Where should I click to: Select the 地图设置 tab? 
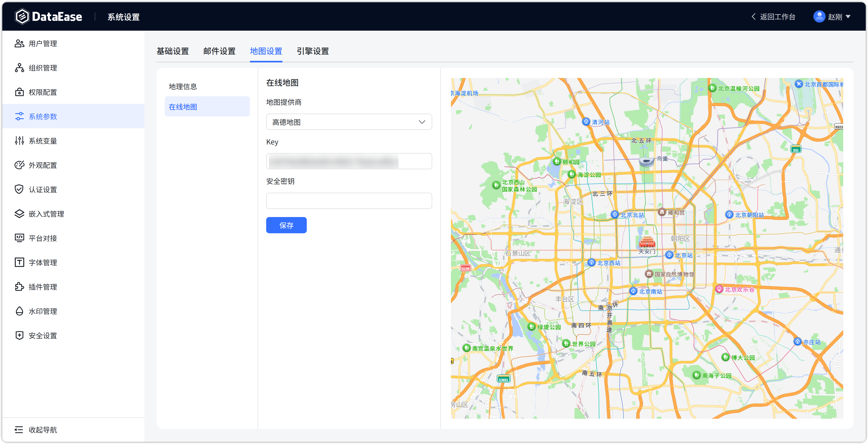pyautogui.click(x=266, y=51)
